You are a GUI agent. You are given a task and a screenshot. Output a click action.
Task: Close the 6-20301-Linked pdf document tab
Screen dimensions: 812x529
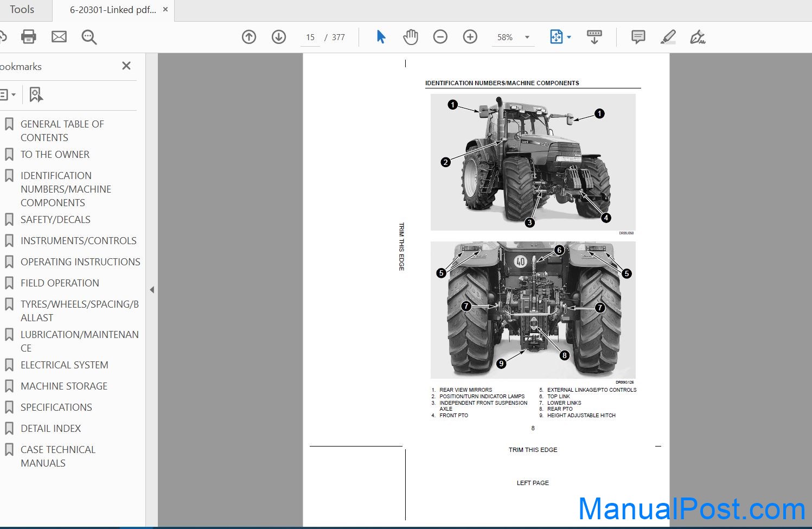tap(165, 10)
